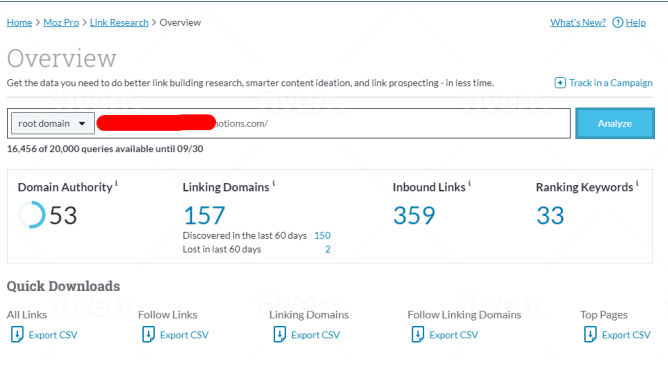The height and width of the screenshot is (389, 668).
Task: Open the Home breadcrumb link
Action: pyautogui.click(x=19, y=23)
